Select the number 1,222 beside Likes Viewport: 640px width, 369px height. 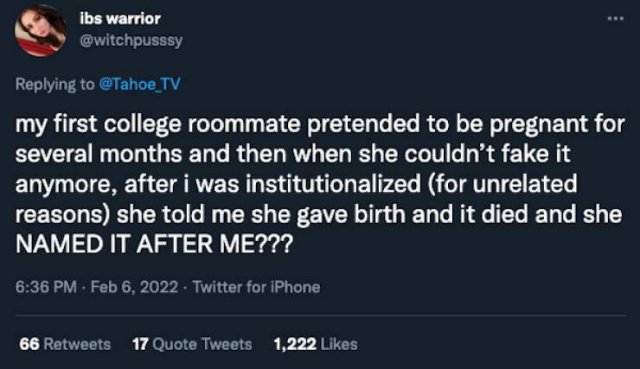[x=295, y=344]
